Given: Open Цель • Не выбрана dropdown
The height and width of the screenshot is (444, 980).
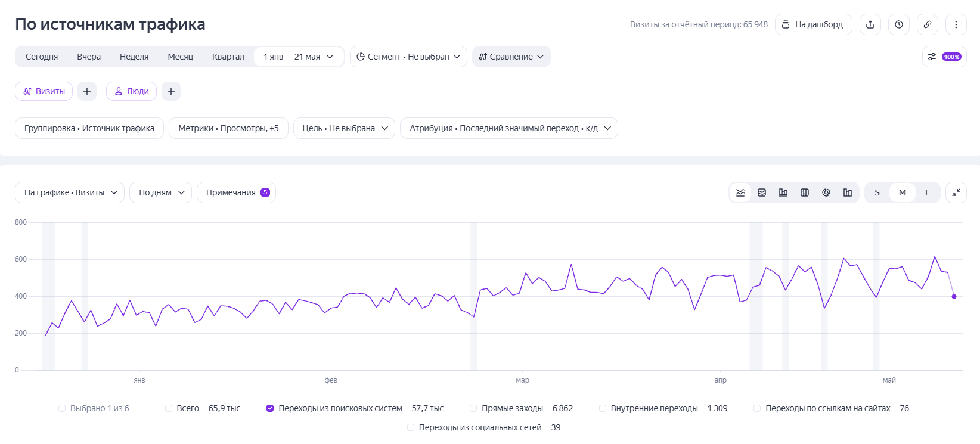Looking at the screenshot, I should click(344, 128).
